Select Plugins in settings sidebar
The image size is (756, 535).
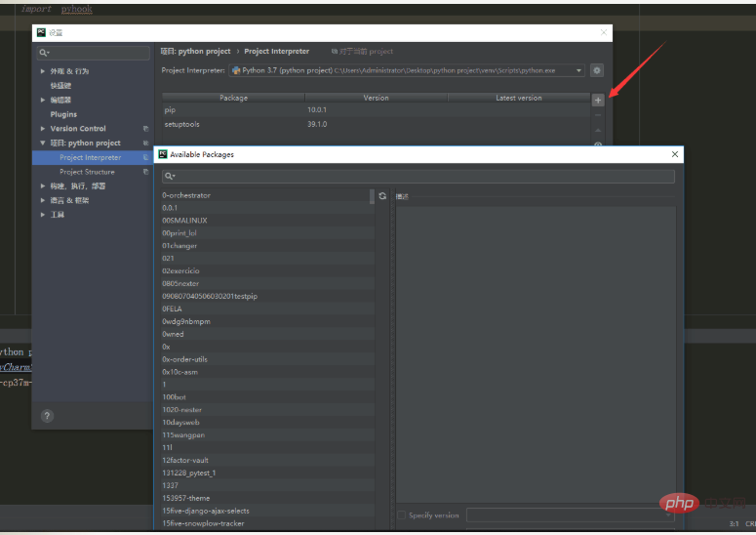pos(63,114)
